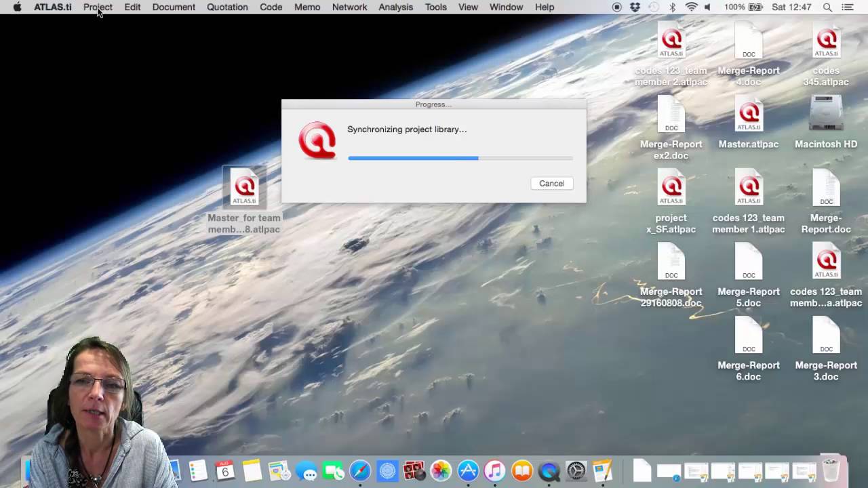Select the Merge-Report 6.doc file icon
This screenshot has width=868, height=488.
[749, 335]
